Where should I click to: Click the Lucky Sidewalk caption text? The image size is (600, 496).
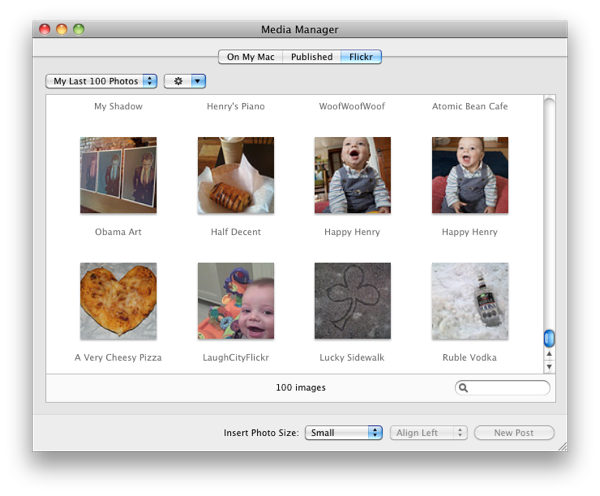352,357
